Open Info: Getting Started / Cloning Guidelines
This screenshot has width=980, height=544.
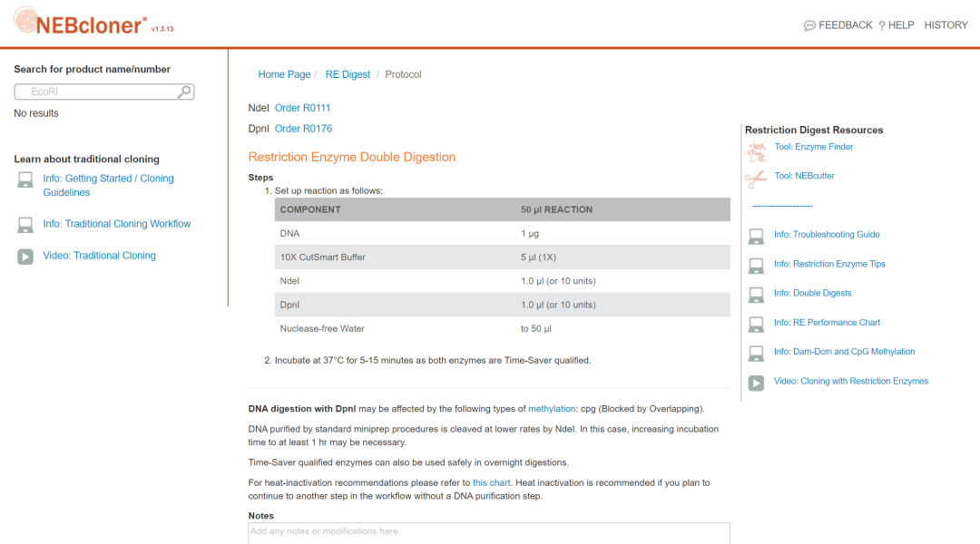[108, 186]
